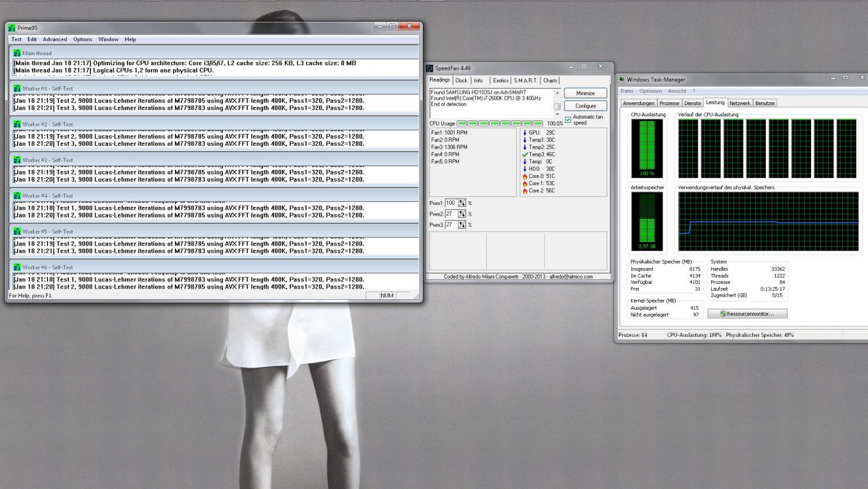This screenshot has height=489, width=868.
Task: Click the Pwm2 value input field
Action: (x=451, y=214)
